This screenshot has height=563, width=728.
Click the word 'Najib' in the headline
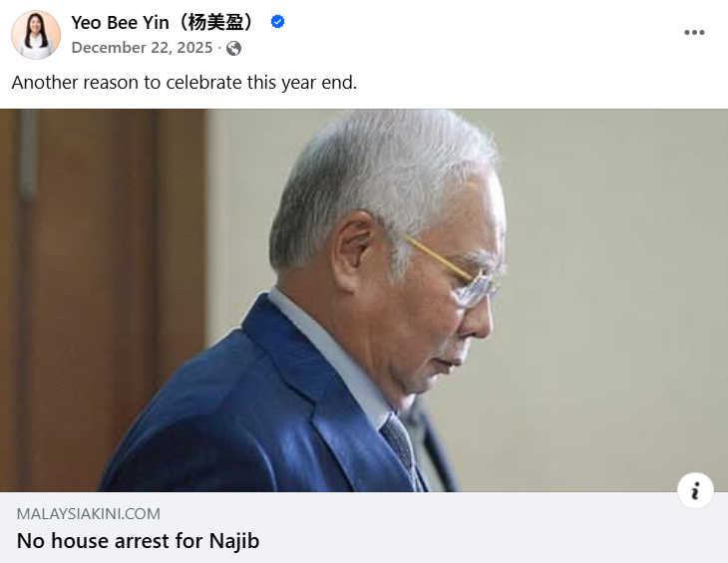234,541
